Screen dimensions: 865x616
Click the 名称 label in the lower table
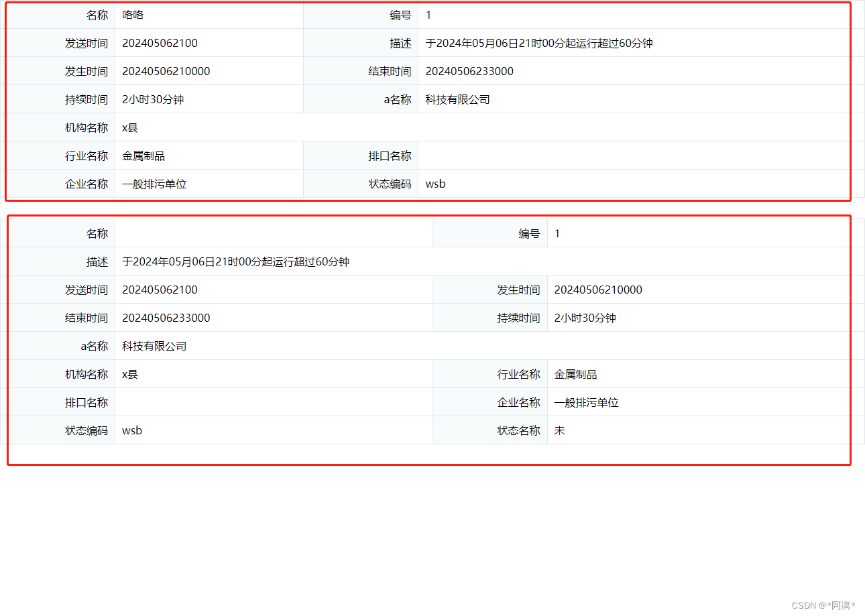point(97,233)
